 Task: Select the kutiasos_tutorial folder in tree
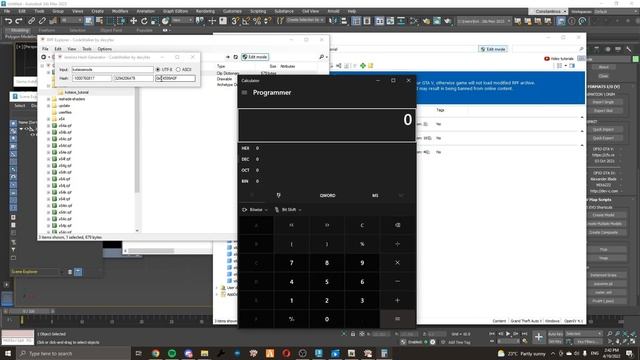click(77, 92)
